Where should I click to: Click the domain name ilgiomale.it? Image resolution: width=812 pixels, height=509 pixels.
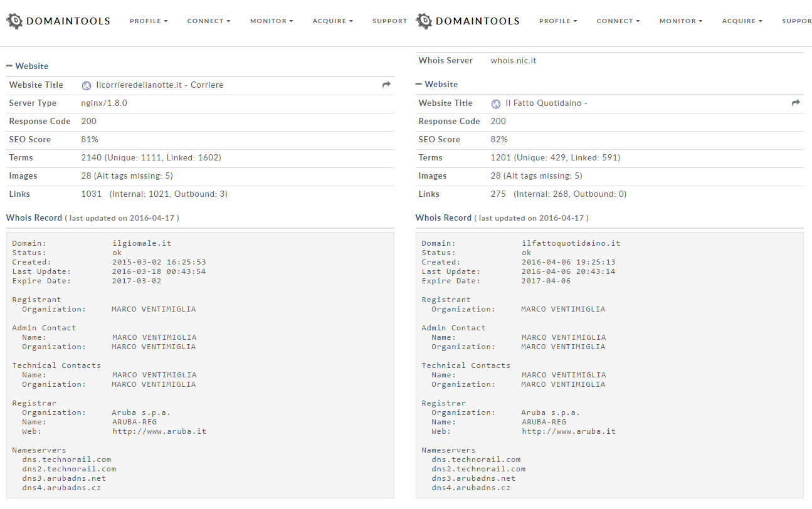coord(142,243)
